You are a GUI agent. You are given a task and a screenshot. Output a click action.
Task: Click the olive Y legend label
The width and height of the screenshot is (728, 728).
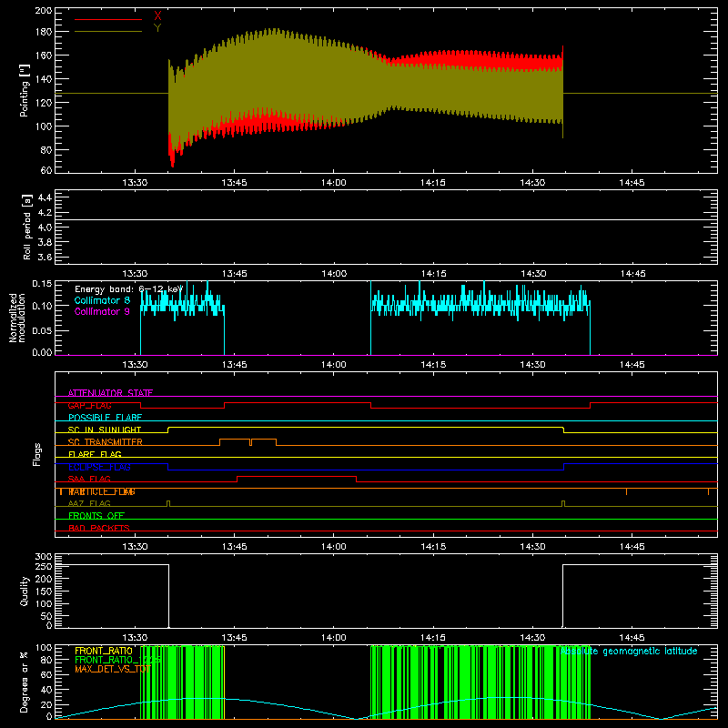(x=157, y=28)
